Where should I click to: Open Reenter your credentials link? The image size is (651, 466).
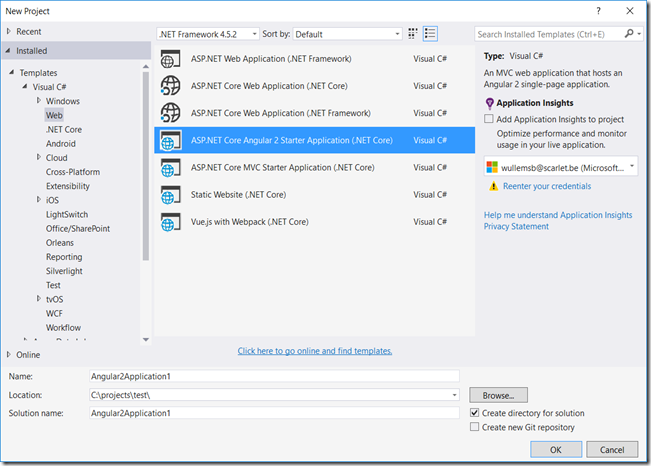click(x=547, y=186)
